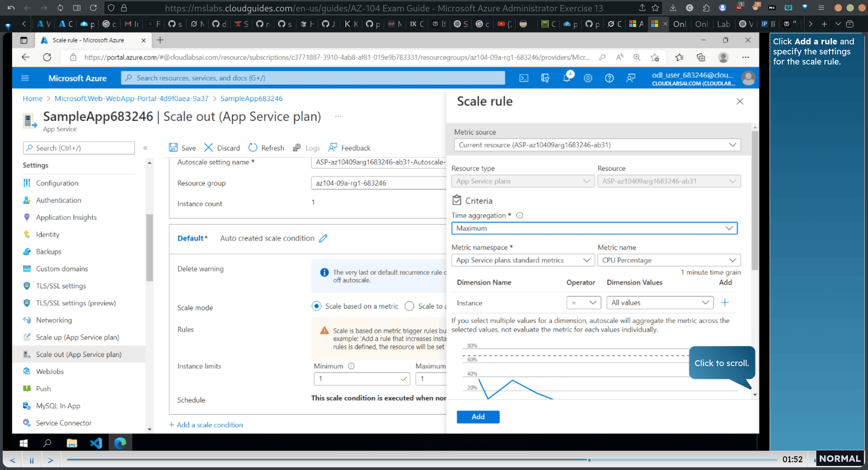The width and height of the screenshot is (868, 470).
Task: Open Azure portal hamburger menu
Action: click(25, 78)
